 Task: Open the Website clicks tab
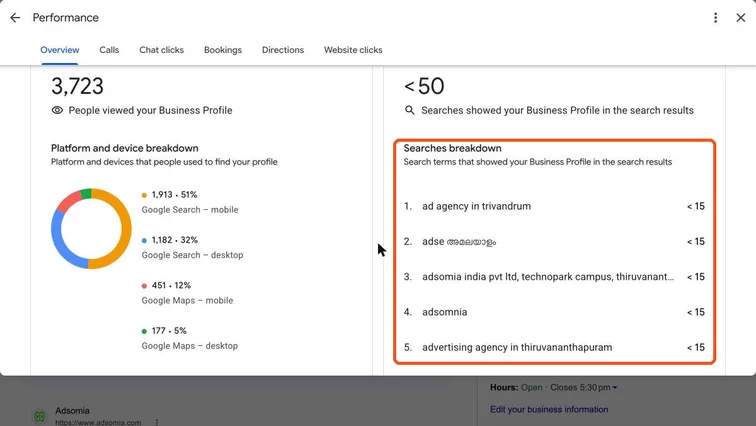(353, 50)
